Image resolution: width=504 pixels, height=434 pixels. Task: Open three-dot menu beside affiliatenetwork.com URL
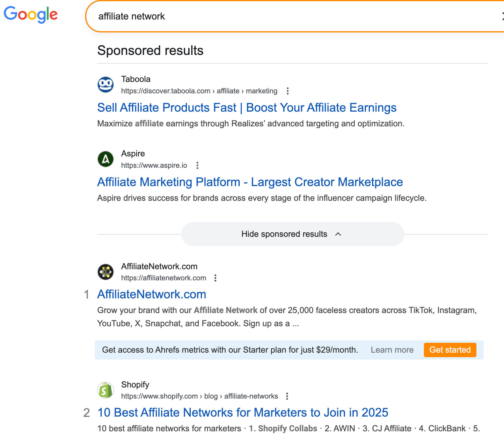coord(215,278)
